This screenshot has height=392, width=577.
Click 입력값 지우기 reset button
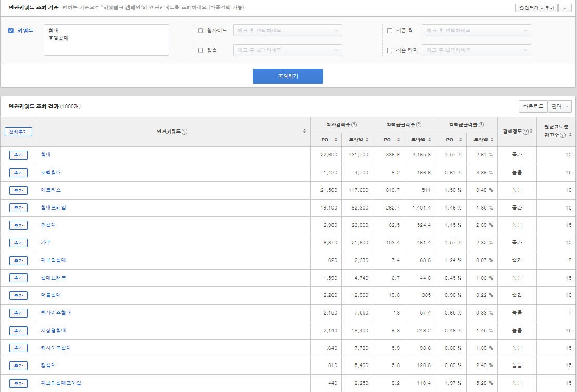point(536,8)
